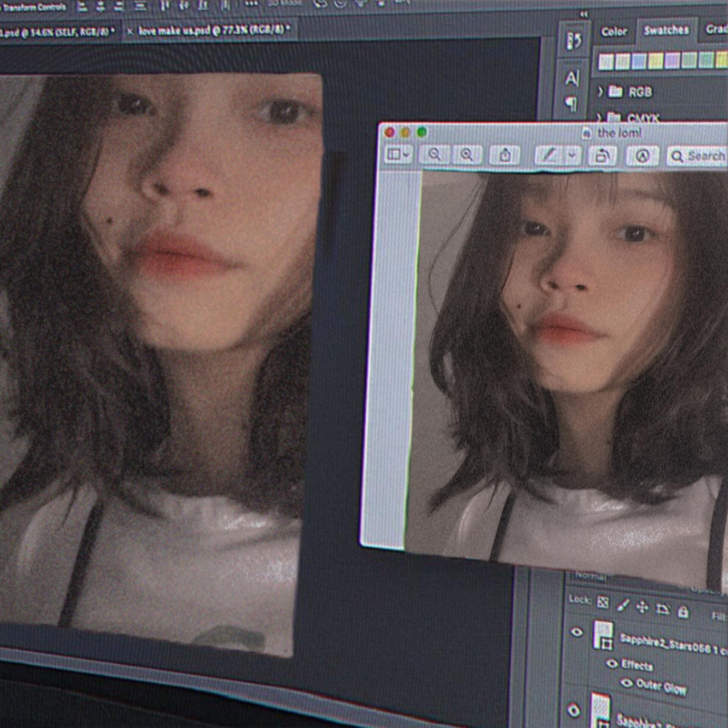Image resolution: width=728 pixels, height=728 pixels.
Task: Switch to the Color panel tab
Action: [x=614, y=31]
